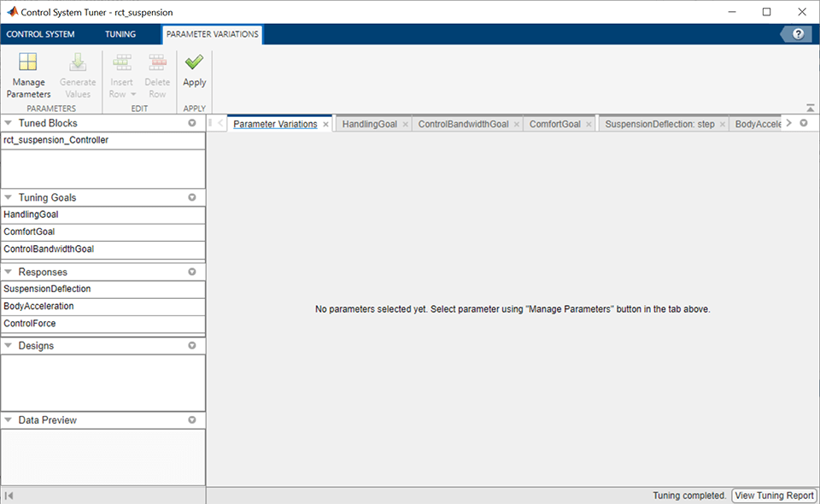Collapse the toolstrip with the arrow icon
The width and height of the screenshot is (820, 504).
click(x=810, y=108)
